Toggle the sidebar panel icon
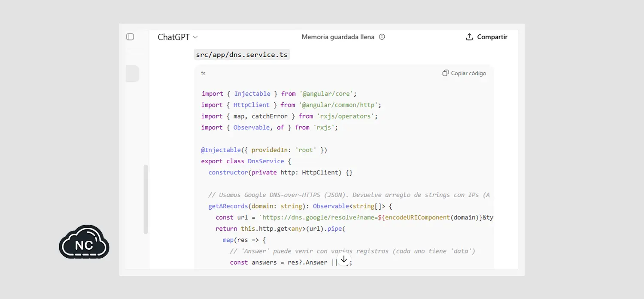 click(130, 37)
